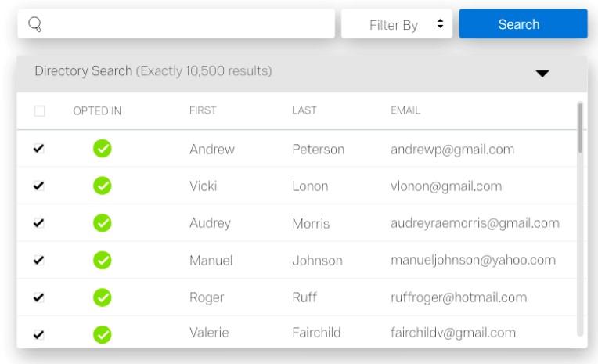Click the Directory Search results title
Image resolution: width=598 pixels, height=364 pixels.
(x=153, y=71)
